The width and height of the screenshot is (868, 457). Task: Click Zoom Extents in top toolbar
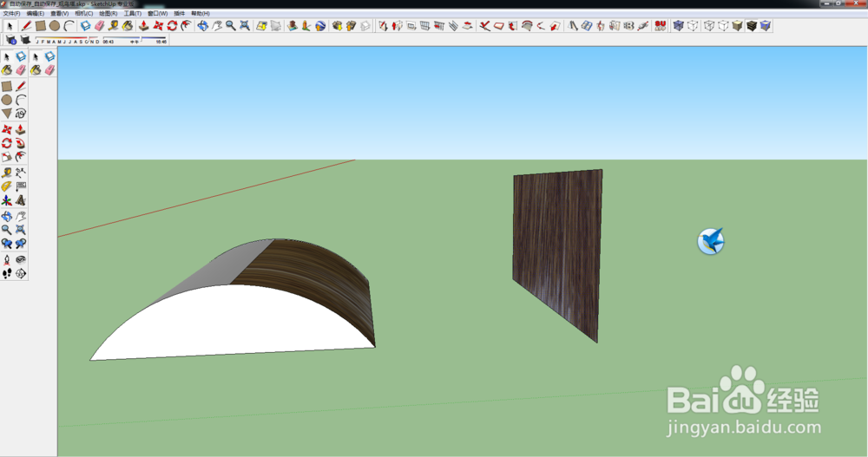(x=245, y=26)
